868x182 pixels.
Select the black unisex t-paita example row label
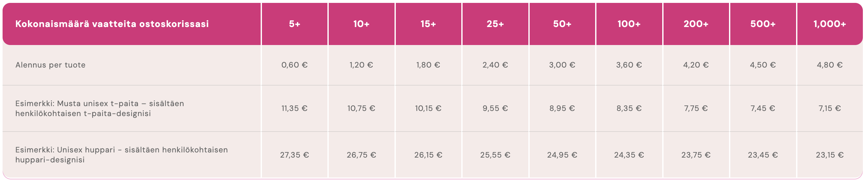click(100, 108)
